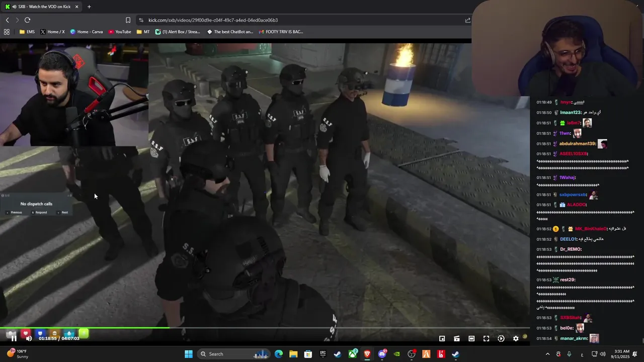644x362 pixels.
Task: Click username 1Wahaj in chat
Action: tap(567, 177)
